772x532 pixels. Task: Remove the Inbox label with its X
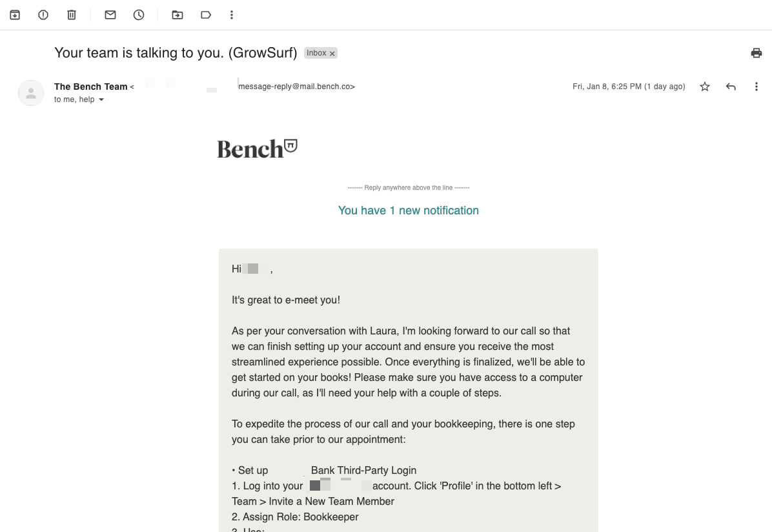332,54
